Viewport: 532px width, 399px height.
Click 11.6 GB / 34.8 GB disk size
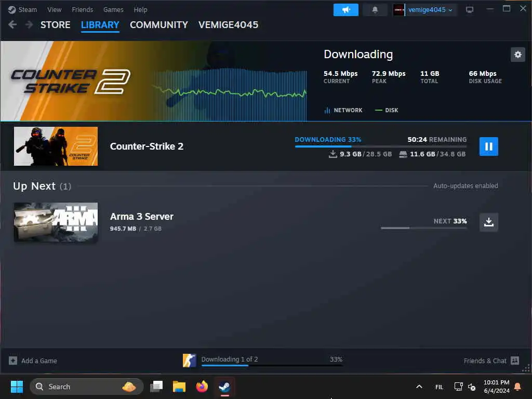[x=432, y=154]
